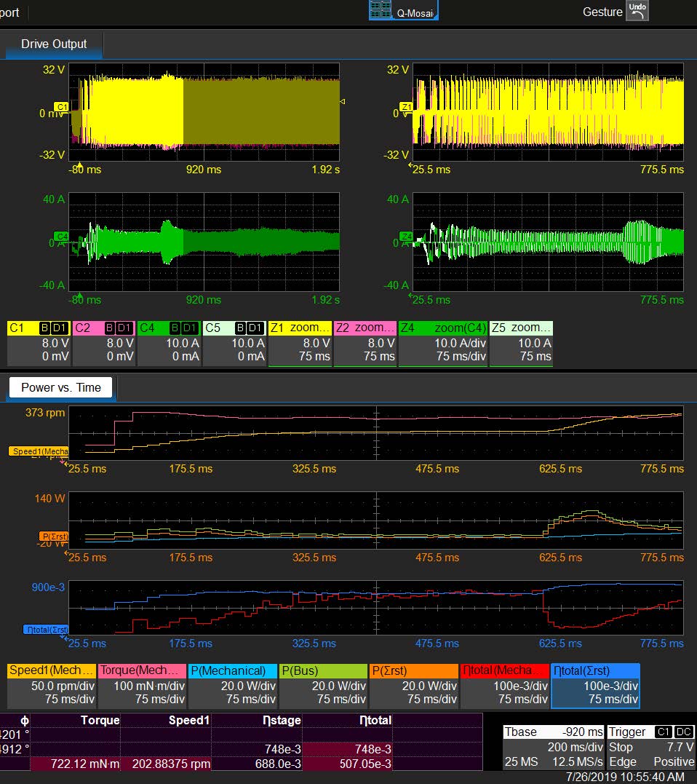
Task: Click the Tbase timebase descriptor box
Action: (x=553, y=746)
